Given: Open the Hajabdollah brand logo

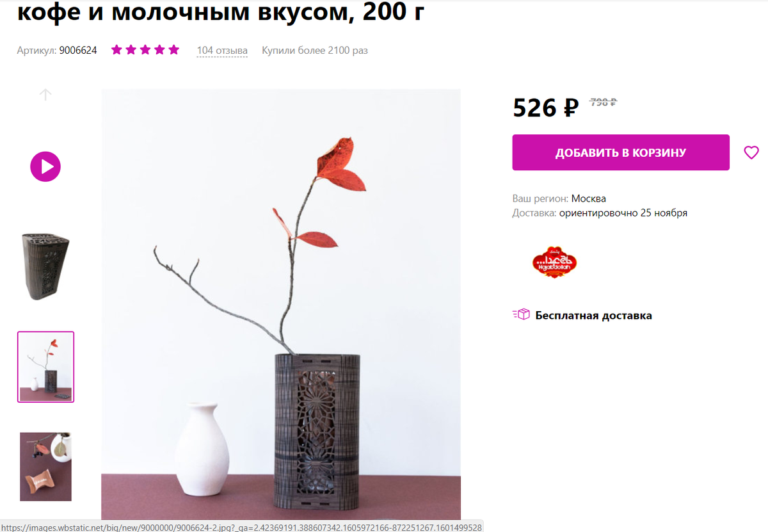Looking at the screenshot, I should (555, 262).
